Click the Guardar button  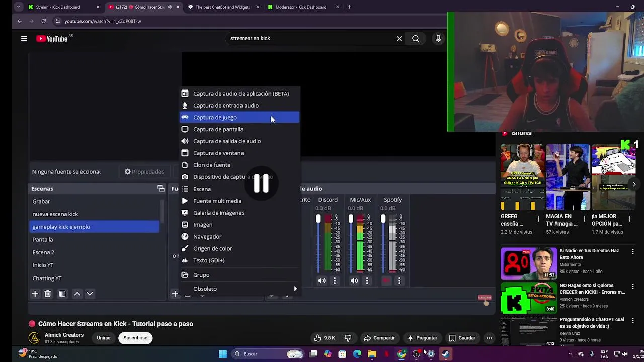(x=462, y=338)
